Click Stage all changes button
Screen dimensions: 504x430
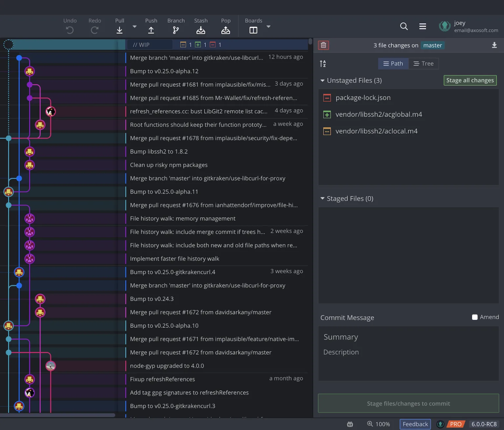click(x=470, y=80)
